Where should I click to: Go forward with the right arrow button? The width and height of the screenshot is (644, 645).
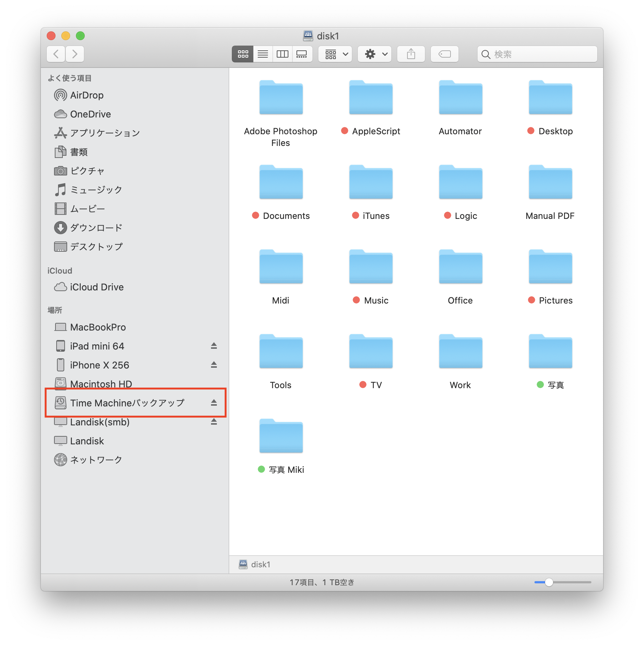pos(75,54)
